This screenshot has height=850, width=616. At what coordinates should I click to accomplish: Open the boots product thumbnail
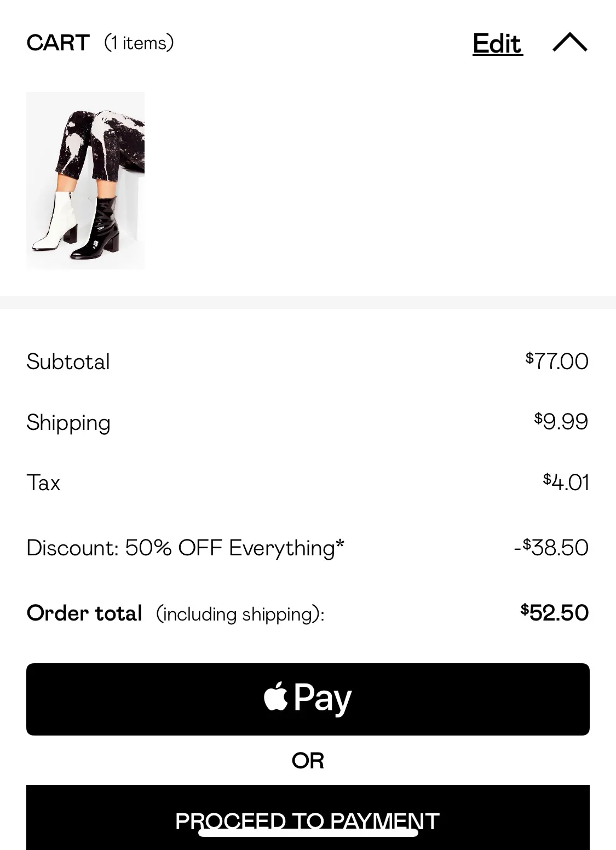pyautogui.click(x=85, y=181)
